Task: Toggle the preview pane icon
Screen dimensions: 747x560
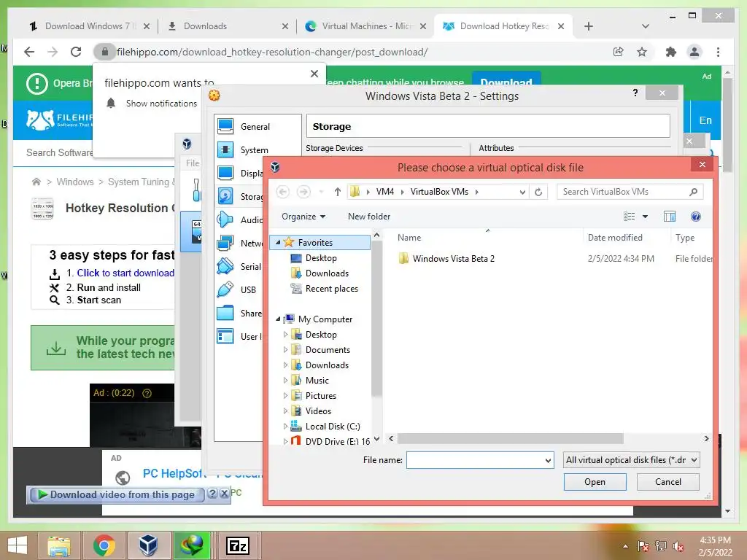Action: pos(670,217)
